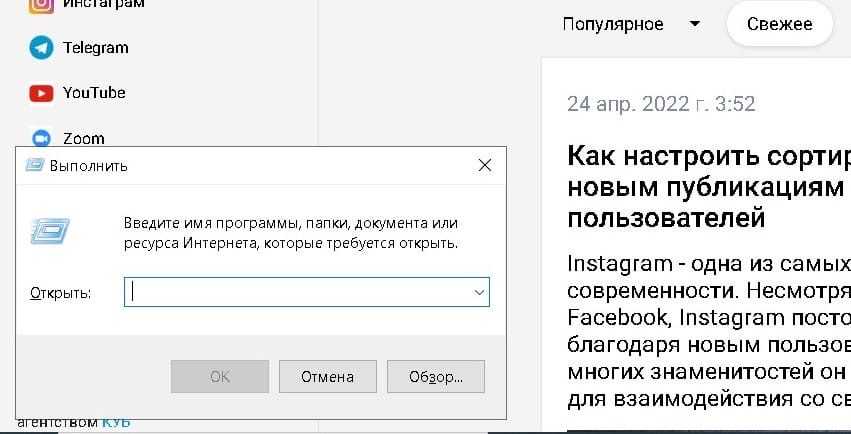
Task: Click the YouTube icon in the sidebar
Action: point(41,93)
